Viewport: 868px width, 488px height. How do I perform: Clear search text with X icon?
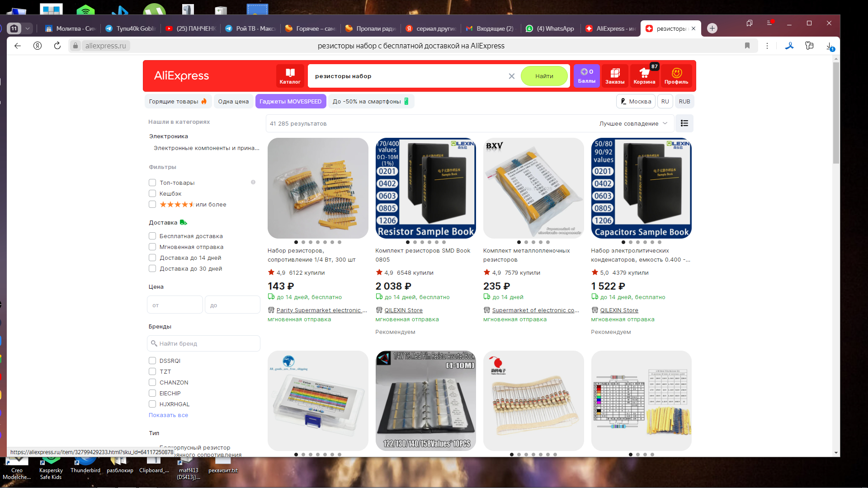tap(511, 76)
